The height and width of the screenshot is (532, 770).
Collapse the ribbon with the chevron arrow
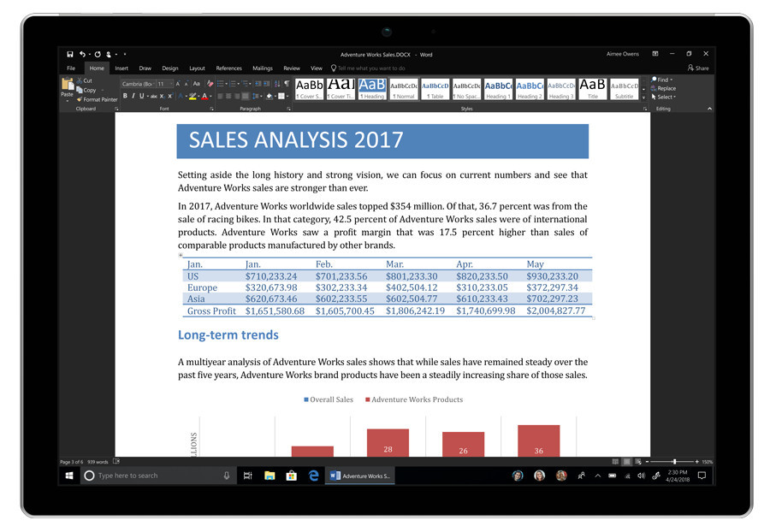click(709, 109)
